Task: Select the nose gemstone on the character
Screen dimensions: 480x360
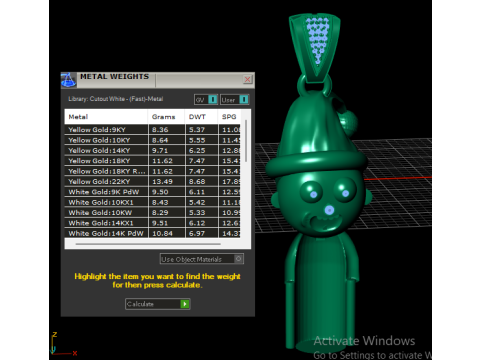Action: (329, 210)
